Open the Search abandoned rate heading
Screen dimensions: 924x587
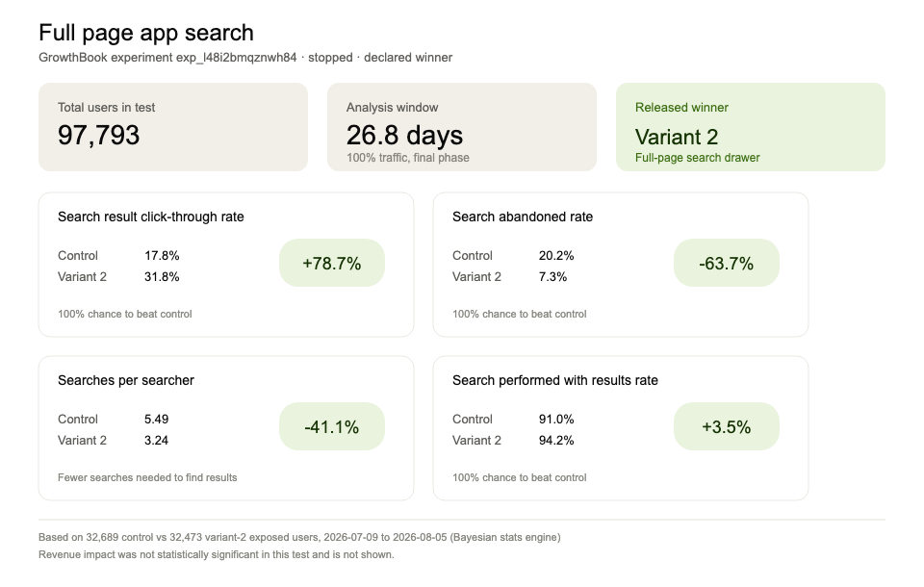click(523, 217)
